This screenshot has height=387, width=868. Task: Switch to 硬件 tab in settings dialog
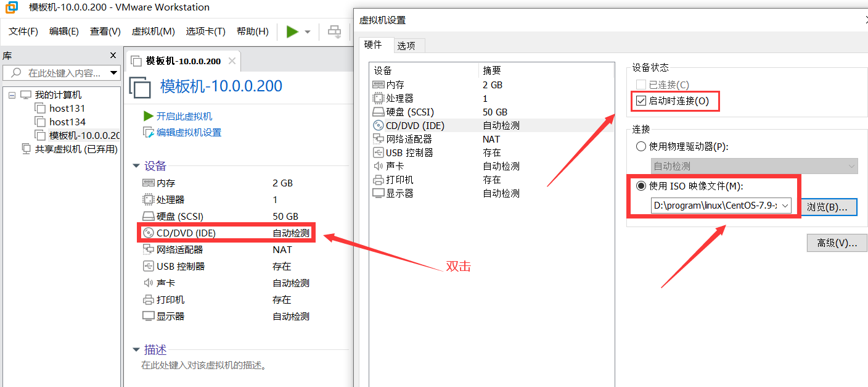click(373, 45)
